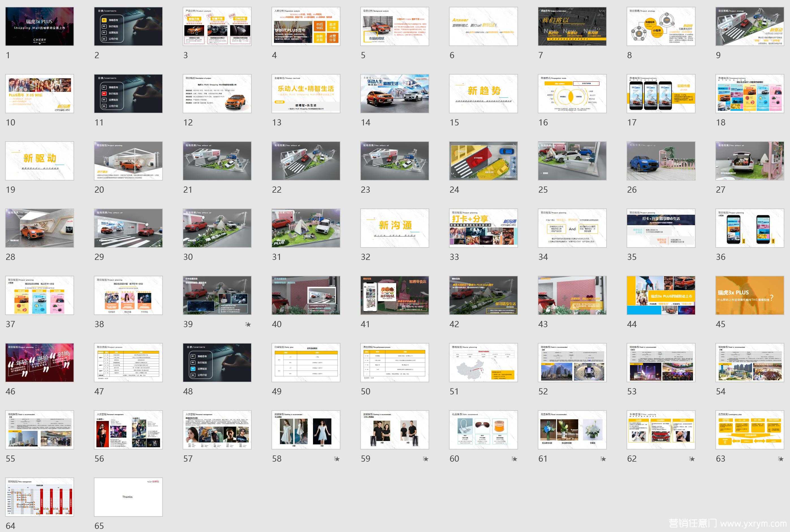The height and width of the screenshot is (532, 790).
Task: Select slide 16 propagation mode diagram
Action: click(572, 94)
